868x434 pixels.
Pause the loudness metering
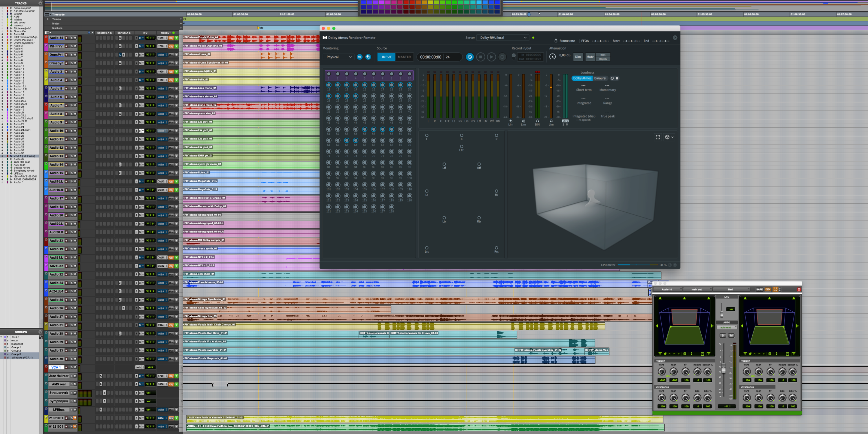[x=617, y=78]
